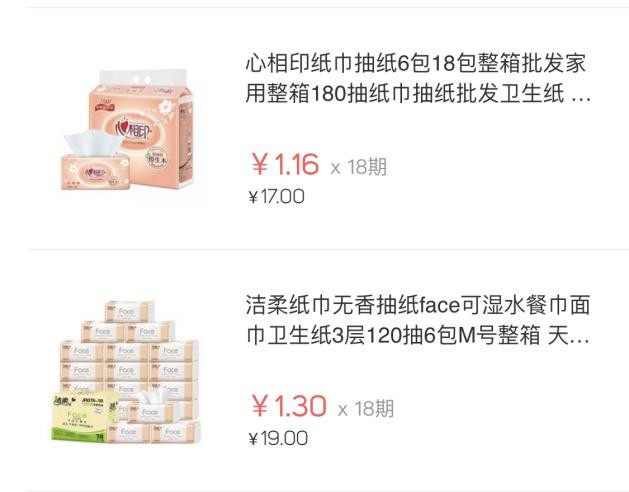Click the title line starting 巾卫生纸3层120抽
The height and width of the screenshot is (492, 629).
pos(418,335)
